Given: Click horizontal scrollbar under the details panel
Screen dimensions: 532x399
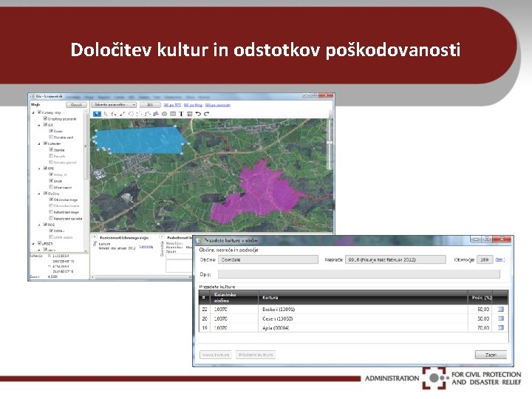Looking at the screenshot, I should pyautogui.click(x=143, y=278).
